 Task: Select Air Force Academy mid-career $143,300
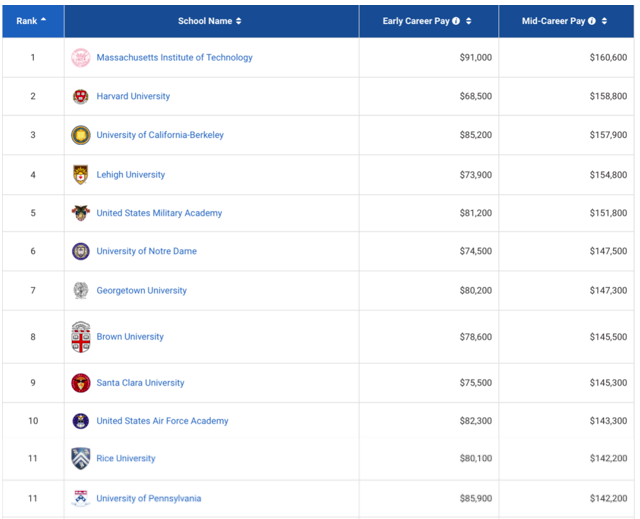(566, 421)
